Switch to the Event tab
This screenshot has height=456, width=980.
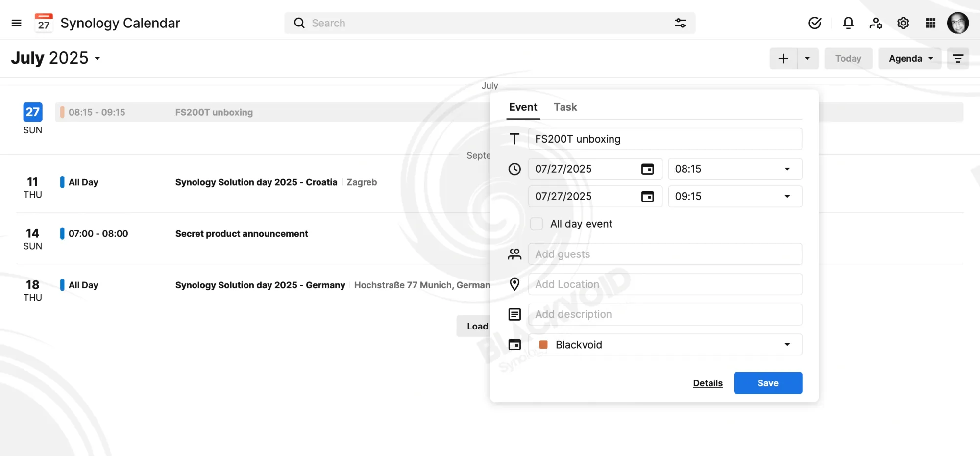point(523,107)
